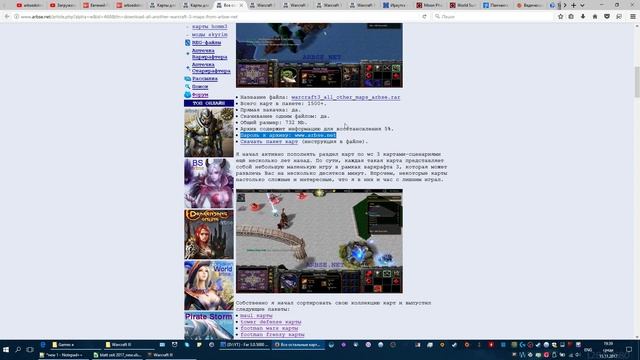Show the list of all tabs arrow
The width and height of the screenshot is (640, 360).
(582, 5)
